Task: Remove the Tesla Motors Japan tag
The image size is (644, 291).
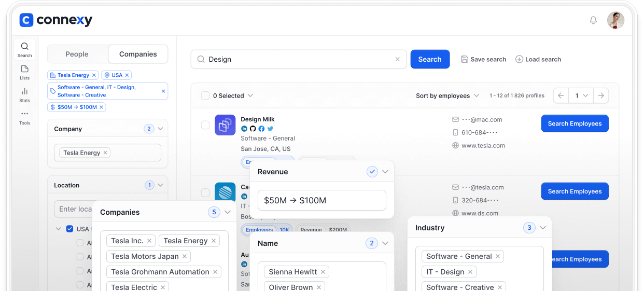Action: [x=184, y=256]
